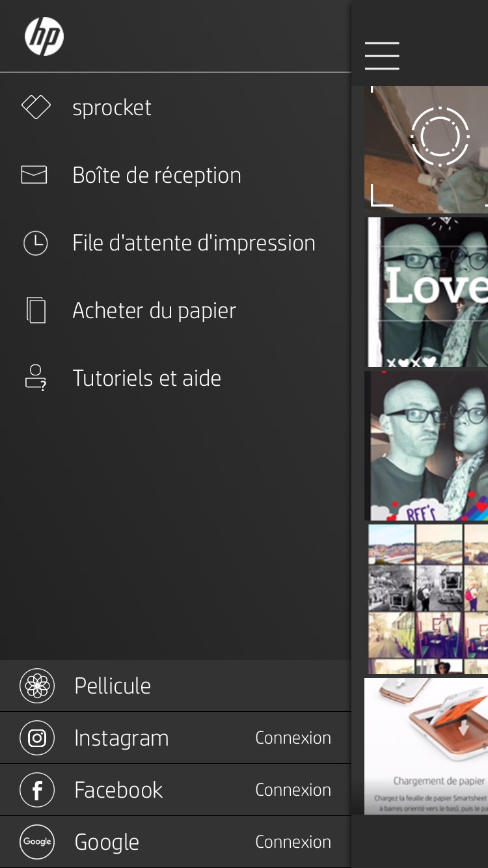
Task: Tap the paper sheets icon
Action: pos(36,310)
